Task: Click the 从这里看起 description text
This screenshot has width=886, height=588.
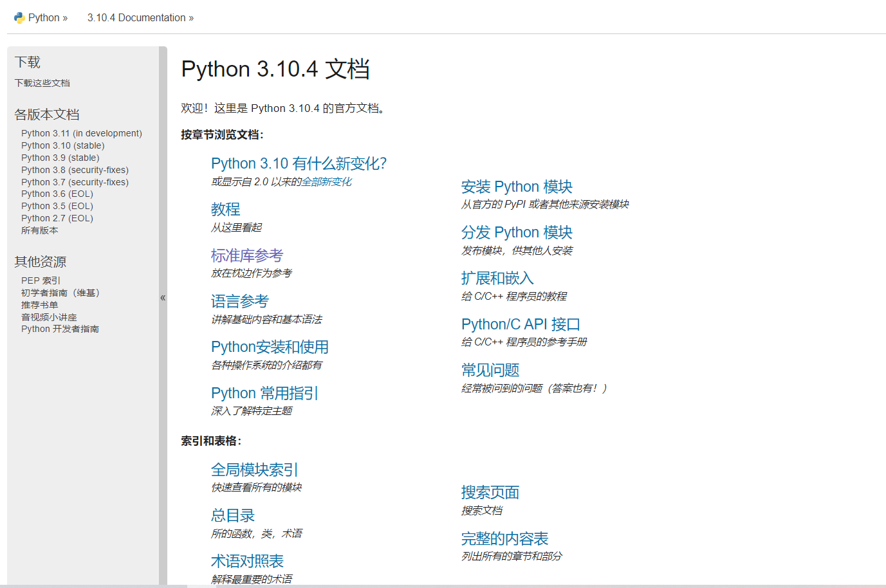Action: click(237, 228)
